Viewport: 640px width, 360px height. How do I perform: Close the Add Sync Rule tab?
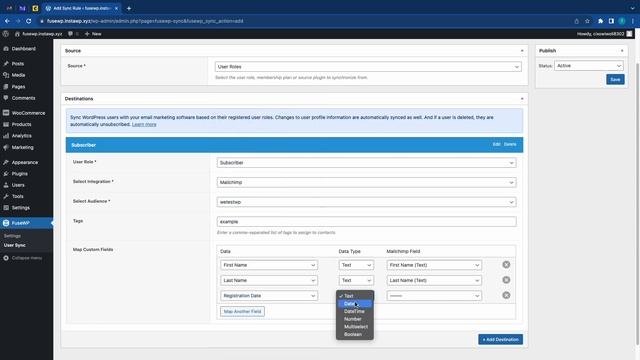pos(116,8)
